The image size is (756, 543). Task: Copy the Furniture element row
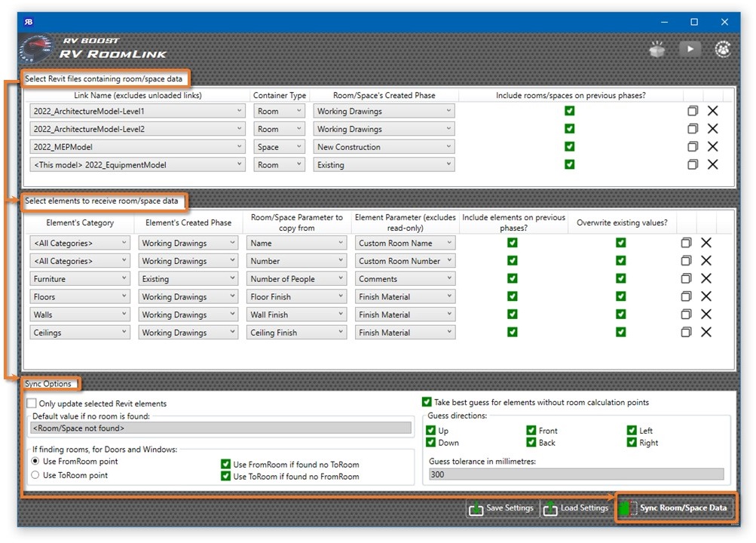686,278
